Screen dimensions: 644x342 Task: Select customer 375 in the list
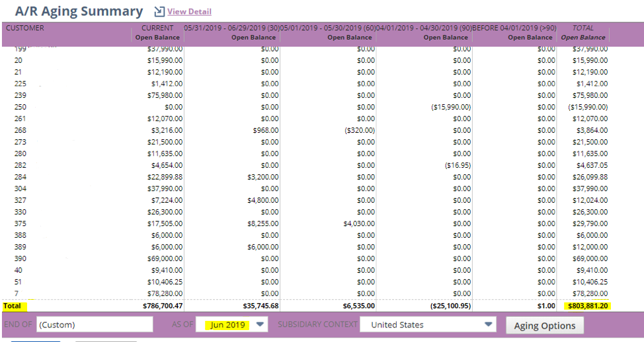point(21,223)
